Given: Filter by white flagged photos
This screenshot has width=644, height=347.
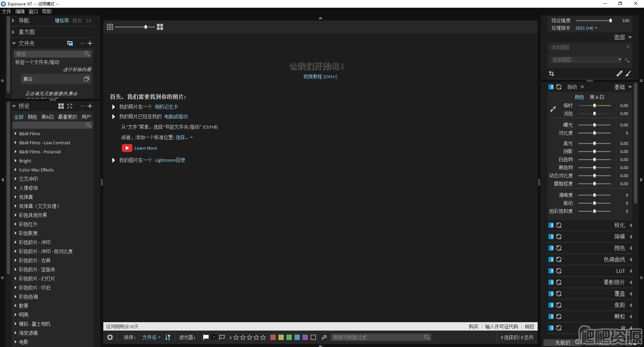Looking at the screenshot, I should [206, 337].
